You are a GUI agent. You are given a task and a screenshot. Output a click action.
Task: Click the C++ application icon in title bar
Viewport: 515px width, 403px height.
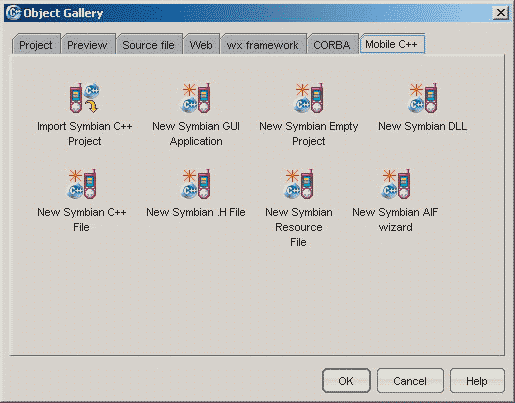13,13
